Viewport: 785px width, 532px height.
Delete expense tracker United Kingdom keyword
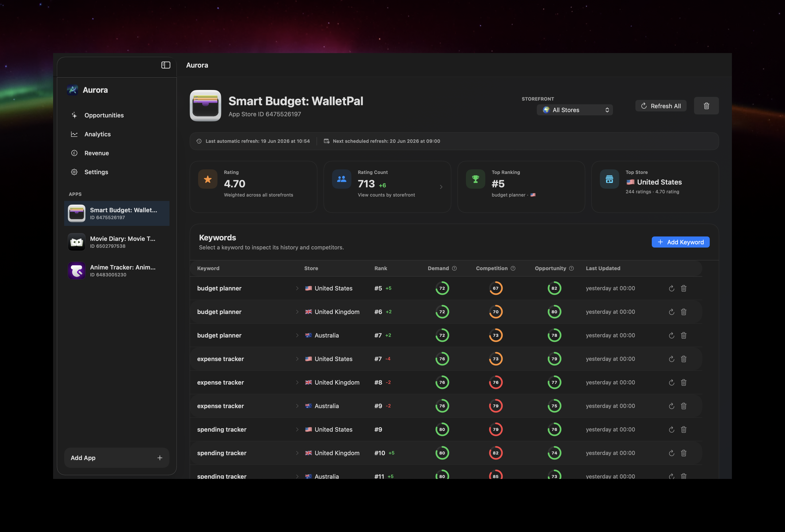(x=684, y=383)
